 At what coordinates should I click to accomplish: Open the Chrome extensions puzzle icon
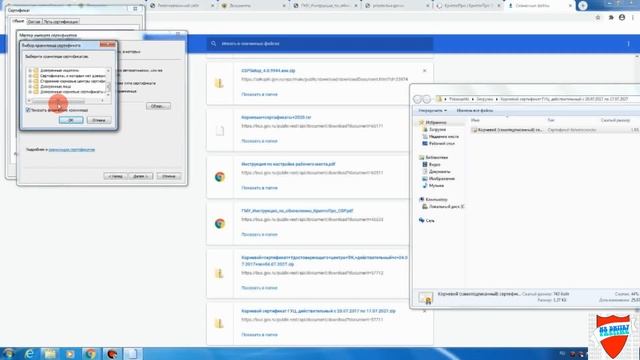[611, 18]
